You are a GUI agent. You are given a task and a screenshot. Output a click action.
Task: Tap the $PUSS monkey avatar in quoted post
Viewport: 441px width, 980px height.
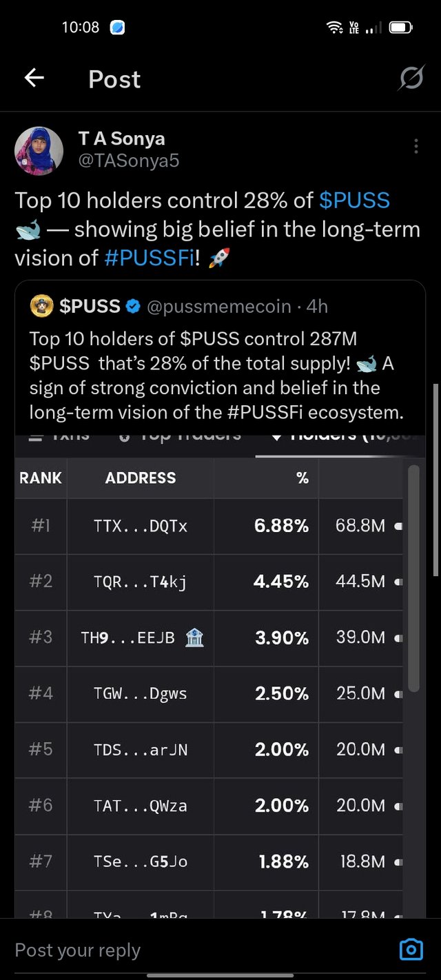41,307
